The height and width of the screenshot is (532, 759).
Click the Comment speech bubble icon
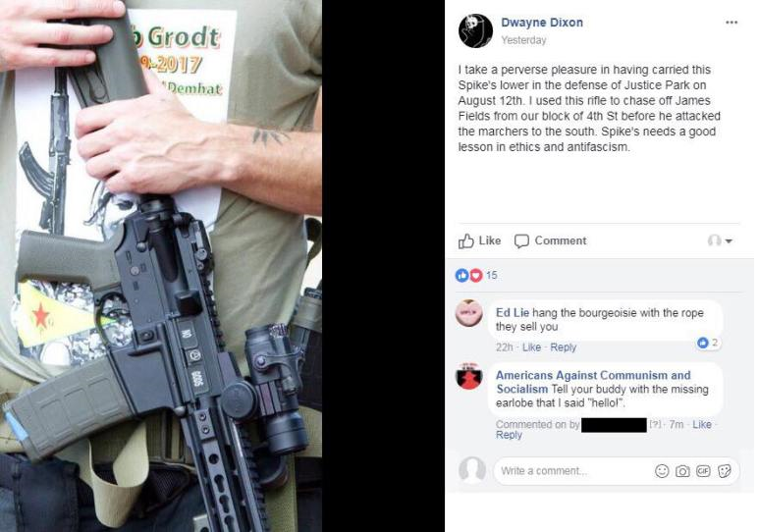pyautogui.click(x=521, y=241)
